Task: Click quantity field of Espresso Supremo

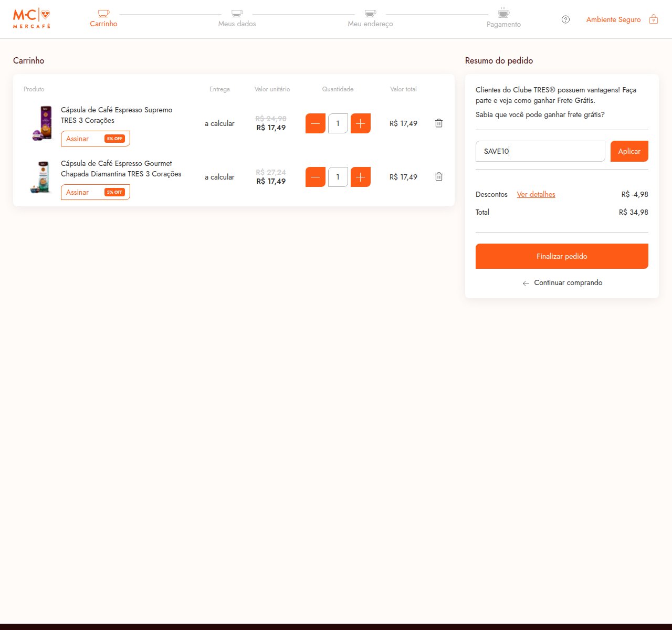Action: pos(338,123)
